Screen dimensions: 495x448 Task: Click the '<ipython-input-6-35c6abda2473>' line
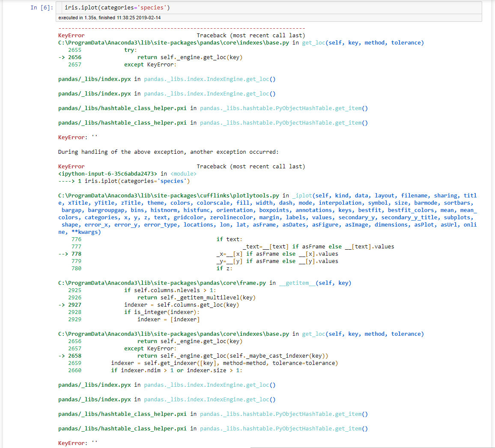pos(127,173)
